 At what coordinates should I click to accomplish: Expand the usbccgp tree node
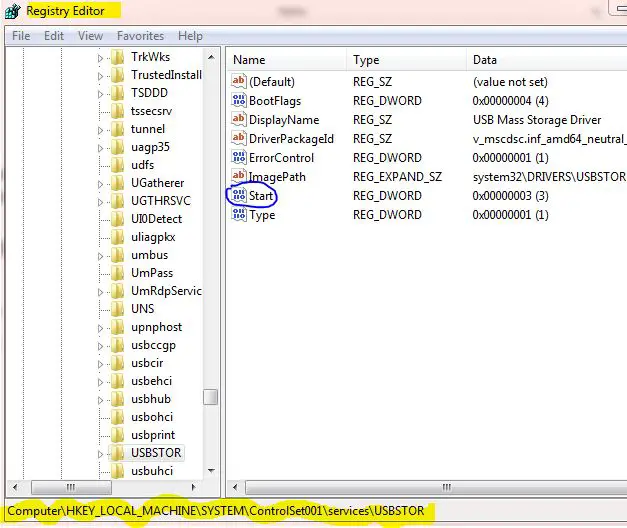[x=100, y=346]
